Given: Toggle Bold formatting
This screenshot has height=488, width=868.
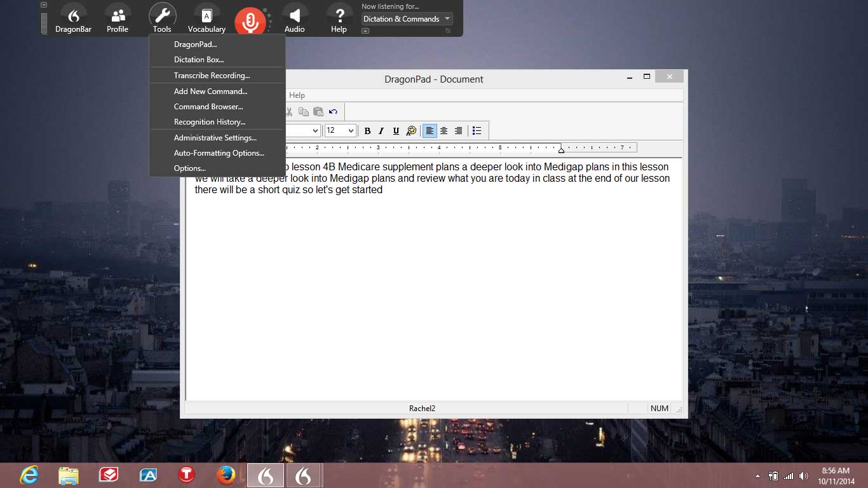Looking at the screenshot, I should (x=367, y=131).
